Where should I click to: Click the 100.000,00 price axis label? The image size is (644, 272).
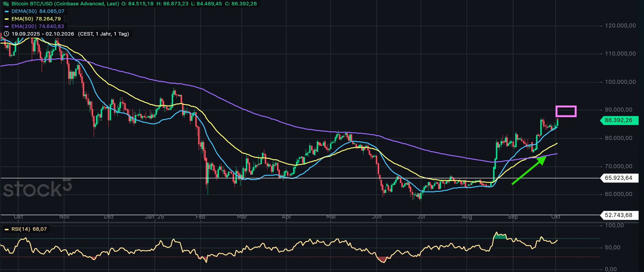(620, 82)
